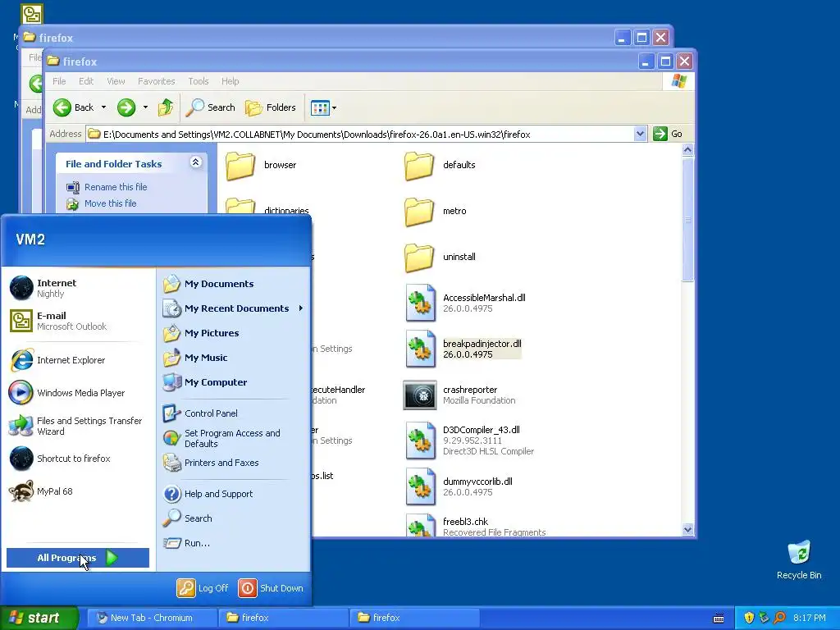Screen dimensions: 840x630
Task: Click the security shield tray icon
Action: click(749, 618)
